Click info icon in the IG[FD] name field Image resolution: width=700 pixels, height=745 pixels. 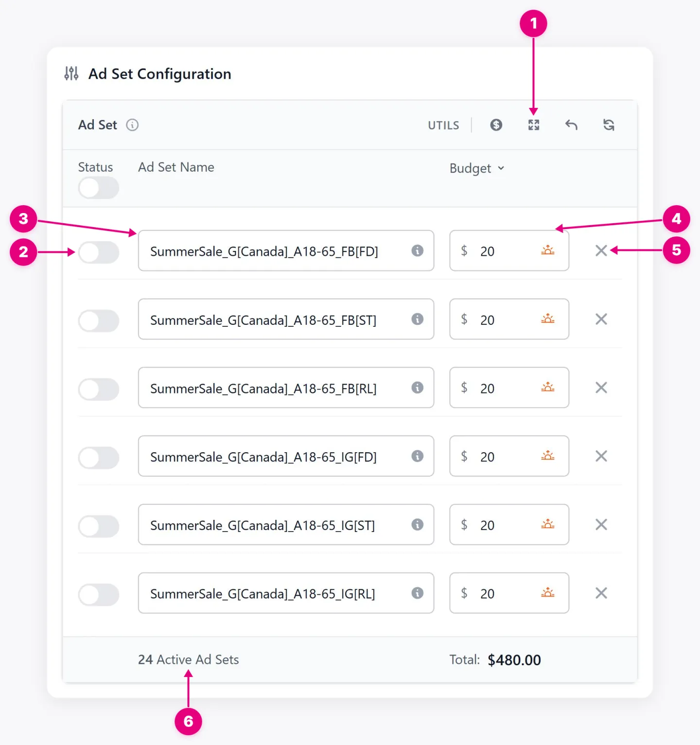pos(417,456)
